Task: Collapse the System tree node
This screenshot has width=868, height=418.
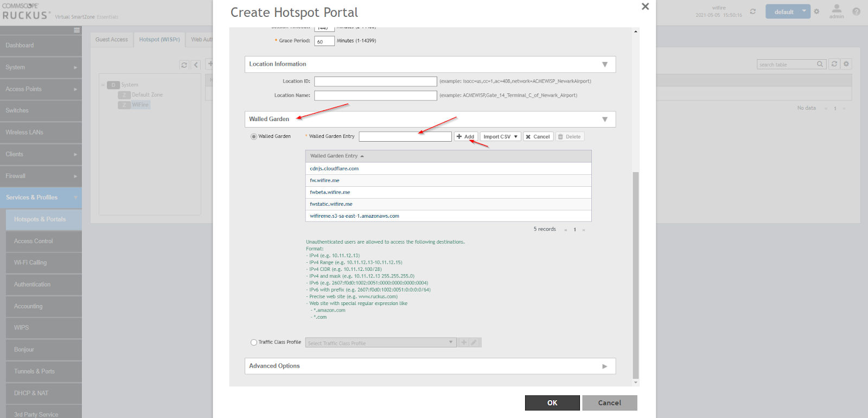Action: (x=103, y=85)
